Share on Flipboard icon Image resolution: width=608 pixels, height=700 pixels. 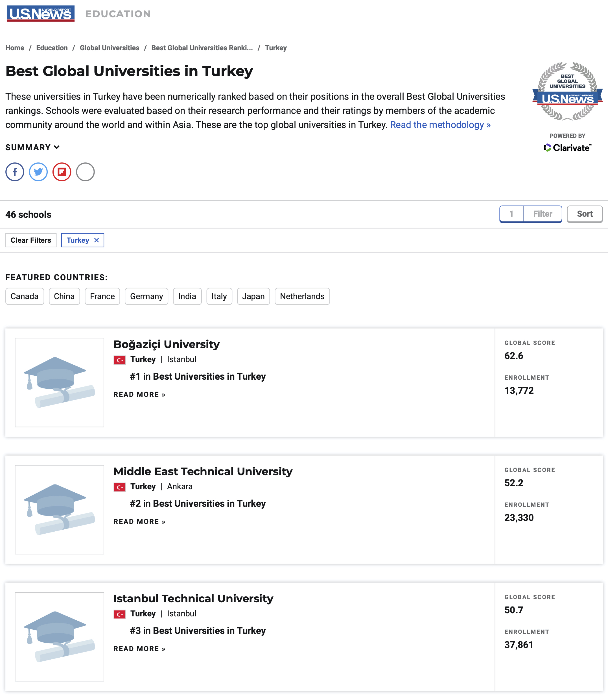point(62,172)
